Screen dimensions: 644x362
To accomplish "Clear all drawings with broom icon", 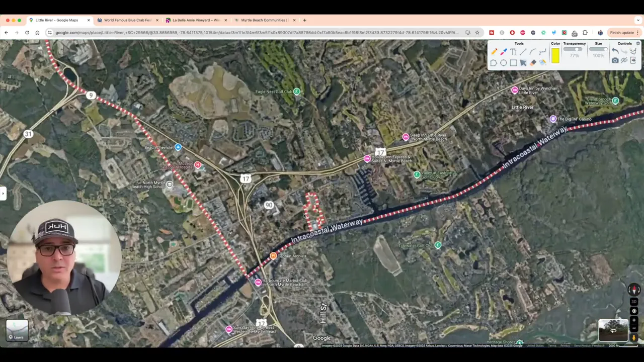I will click(x=633, y=51).
